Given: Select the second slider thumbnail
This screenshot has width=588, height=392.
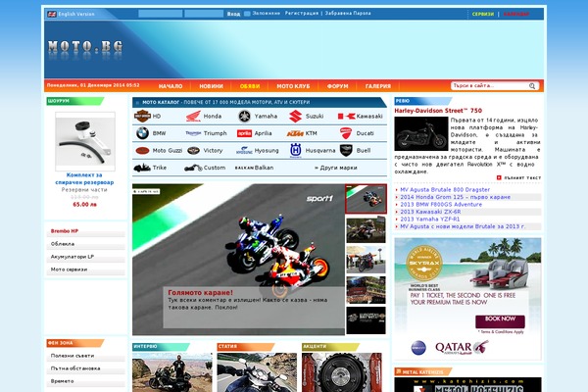Looking at the screenshot, I should pyautogui.click(x=366, y=229).
